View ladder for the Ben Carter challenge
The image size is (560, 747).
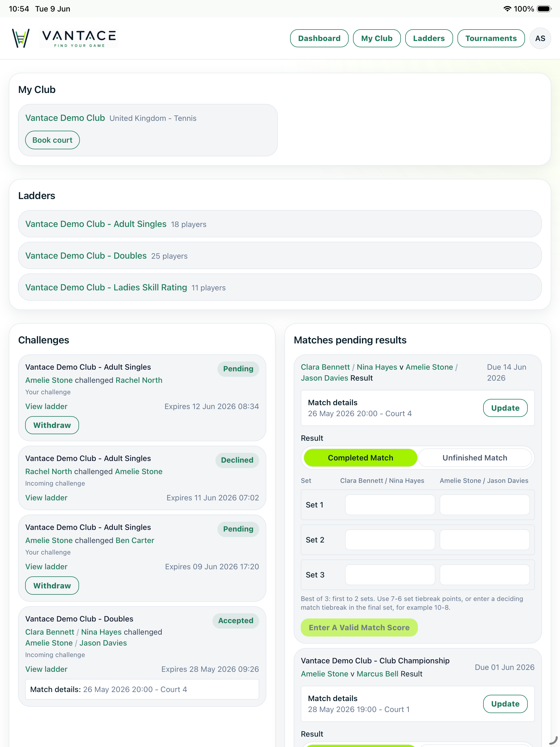tap(46, 567)
